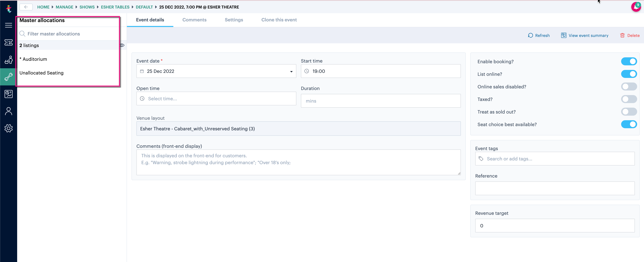This screenshot has height=262, width=644.
Task: Click the Open time Select time field
Action: (216, 98)
